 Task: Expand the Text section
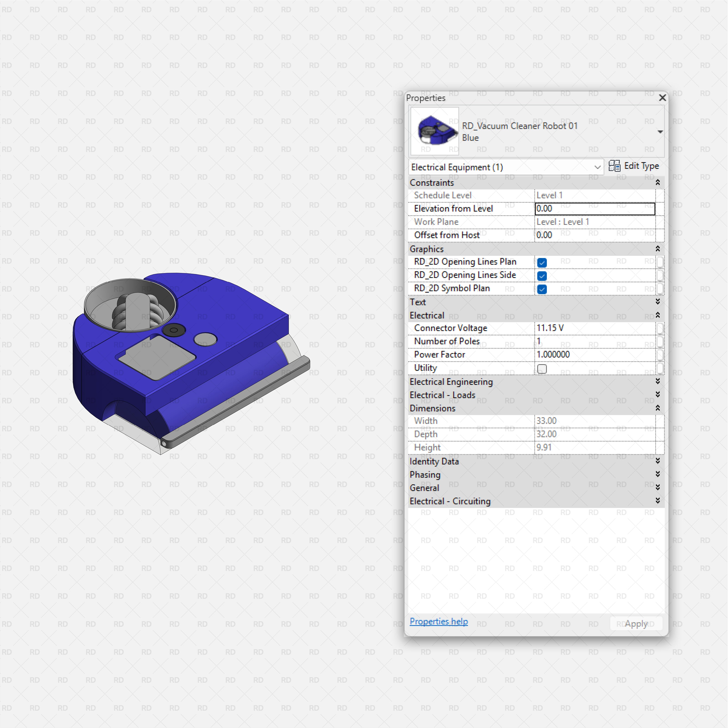pyautogui.click(x=657, y=302)
